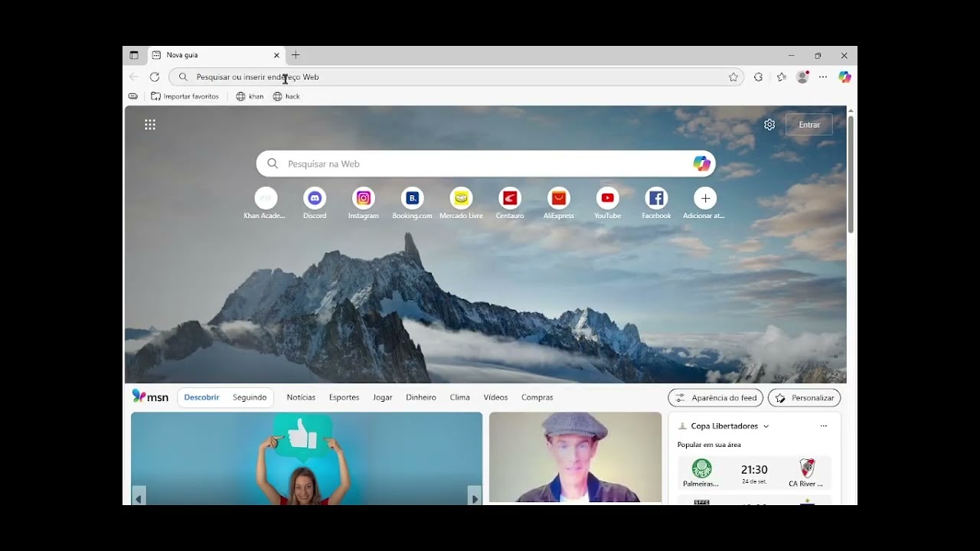This screenshot has height=551, width=980.
Task: Open the Dinheiro category
Action: click(421, 397)
